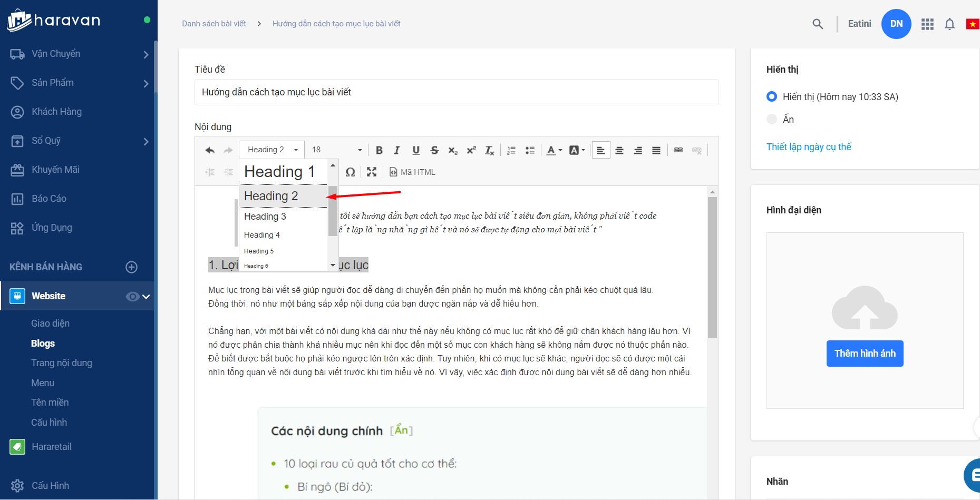Image resolution: width=980 pixels, height=500 pixels.
Task: Open the special characters (Omega) picker
Action: pos(350,172)
